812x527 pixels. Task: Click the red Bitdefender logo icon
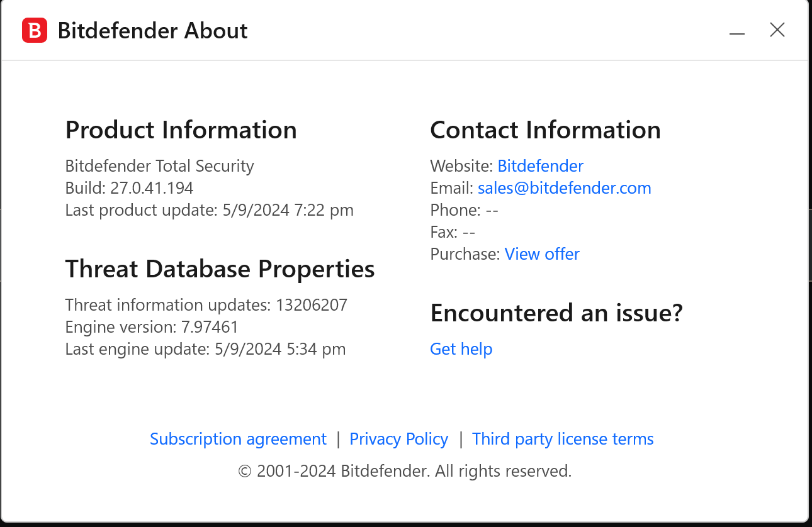35,30
